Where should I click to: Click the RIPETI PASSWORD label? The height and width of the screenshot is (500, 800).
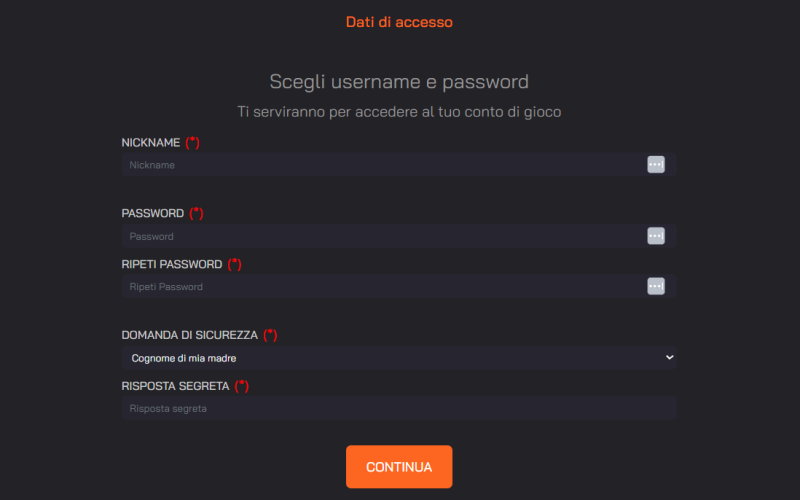(172, 264)
